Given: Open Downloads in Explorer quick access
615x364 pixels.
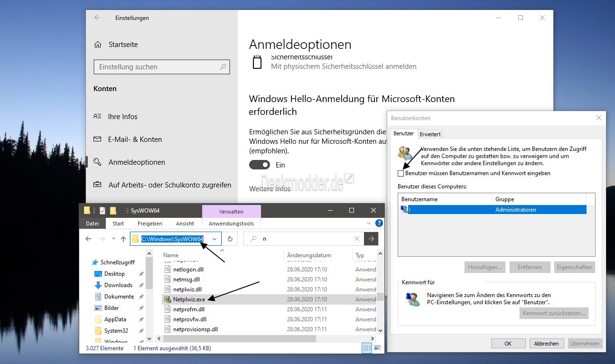Looking at the screenshot, I should tap(118, 285).
